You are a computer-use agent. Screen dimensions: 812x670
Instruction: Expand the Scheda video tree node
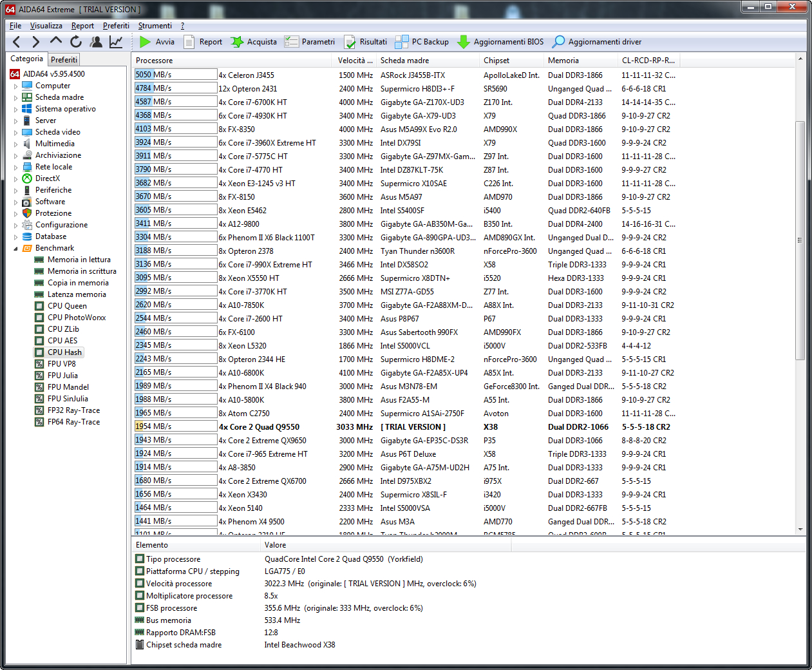pos(15,133)
